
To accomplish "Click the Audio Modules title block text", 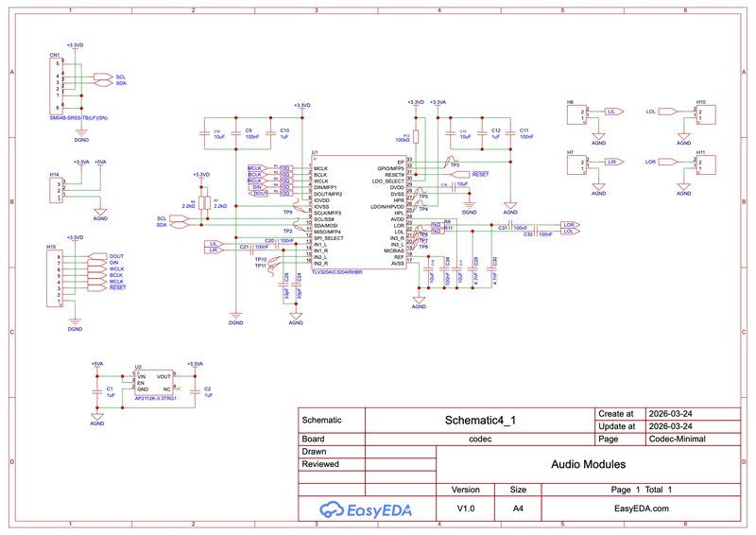I will pos(588,464).
